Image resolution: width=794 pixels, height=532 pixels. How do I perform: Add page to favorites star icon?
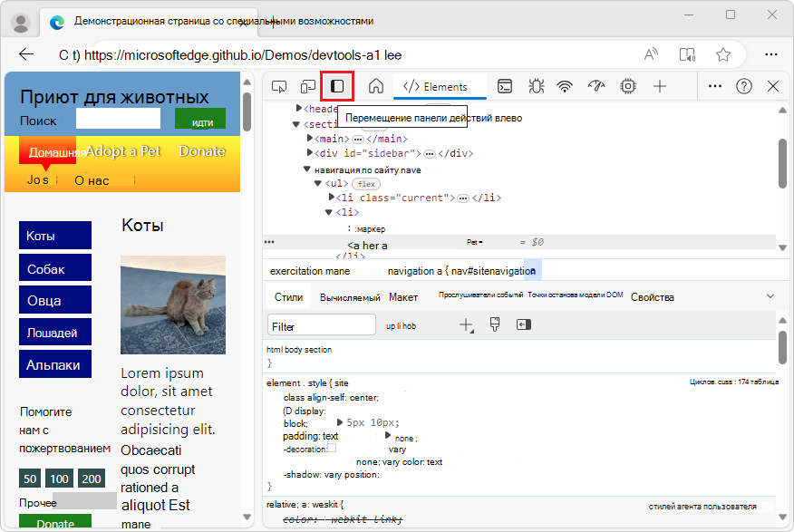click(723, 54)
